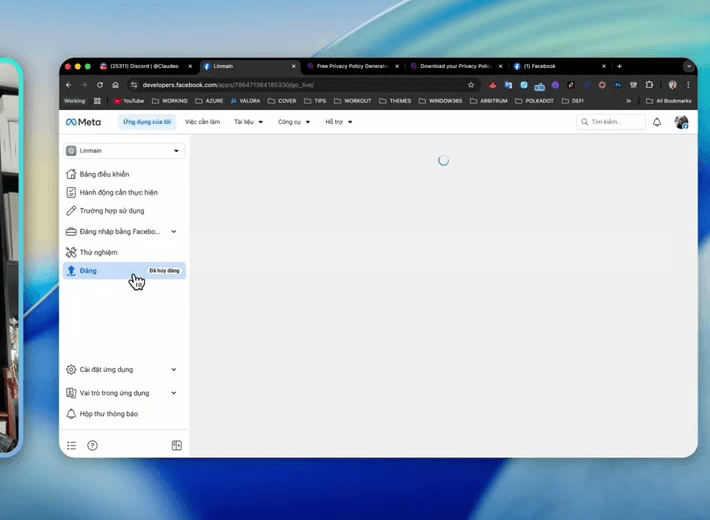Open the ARBITRUM bookmark folder
Image resolution: width=710 pixels, height=520 pixels.
(x=489, y=101)
